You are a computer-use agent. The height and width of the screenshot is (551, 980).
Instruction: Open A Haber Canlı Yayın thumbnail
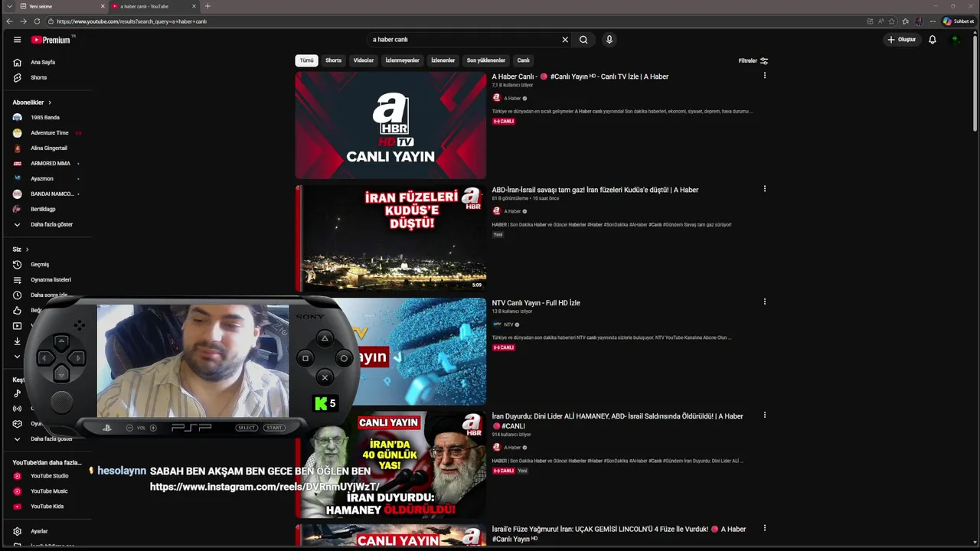[390, 126]
